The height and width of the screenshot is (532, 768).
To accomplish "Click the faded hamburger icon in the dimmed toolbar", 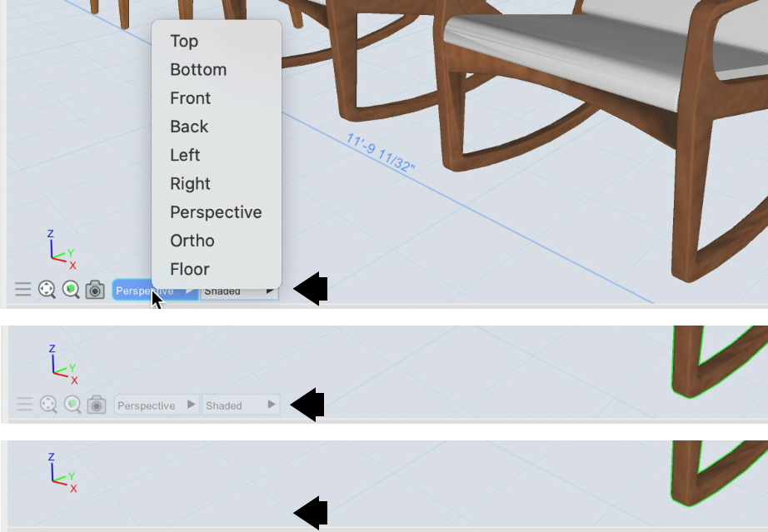I will pos(25,405).
